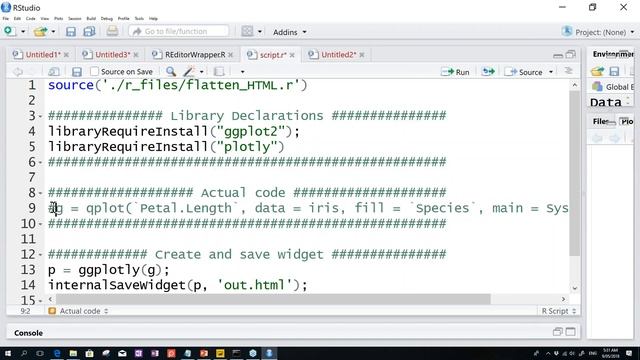Click the editor Save document icon
The width and height of the screenshot is (640, 360).
click(77, 72)
